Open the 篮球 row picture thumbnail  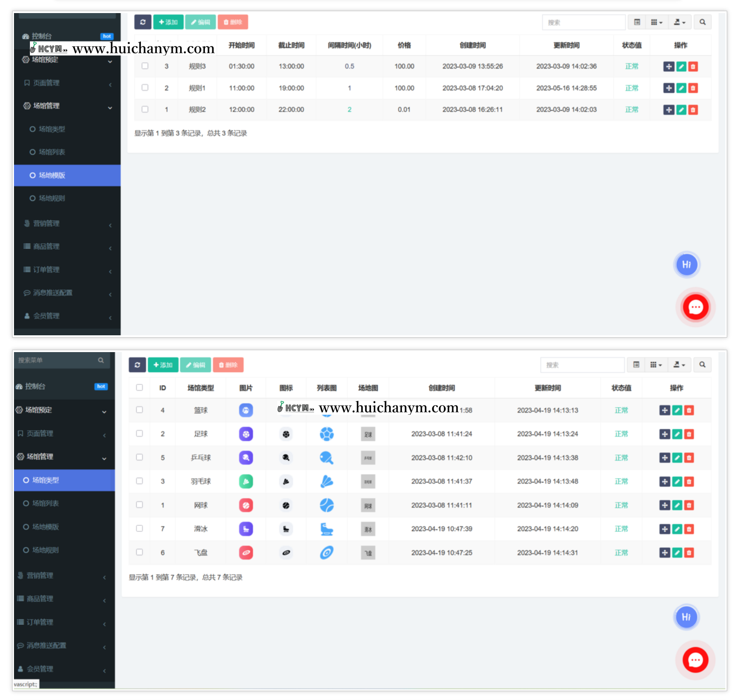pyautogui.click(x=246, y=410)
